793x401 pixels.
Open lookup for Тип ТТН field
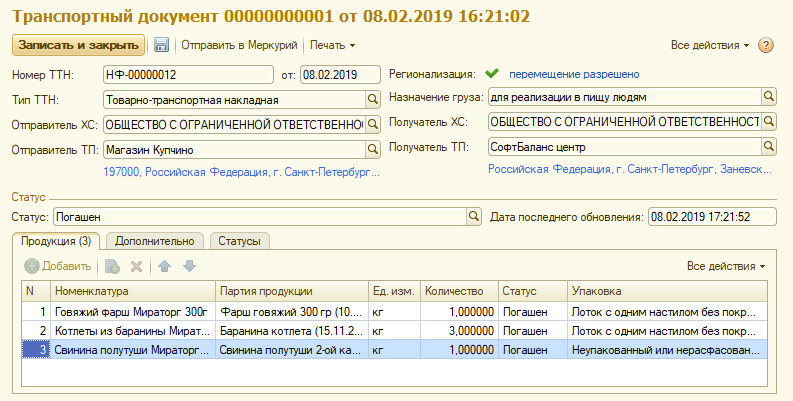point(372,99)
